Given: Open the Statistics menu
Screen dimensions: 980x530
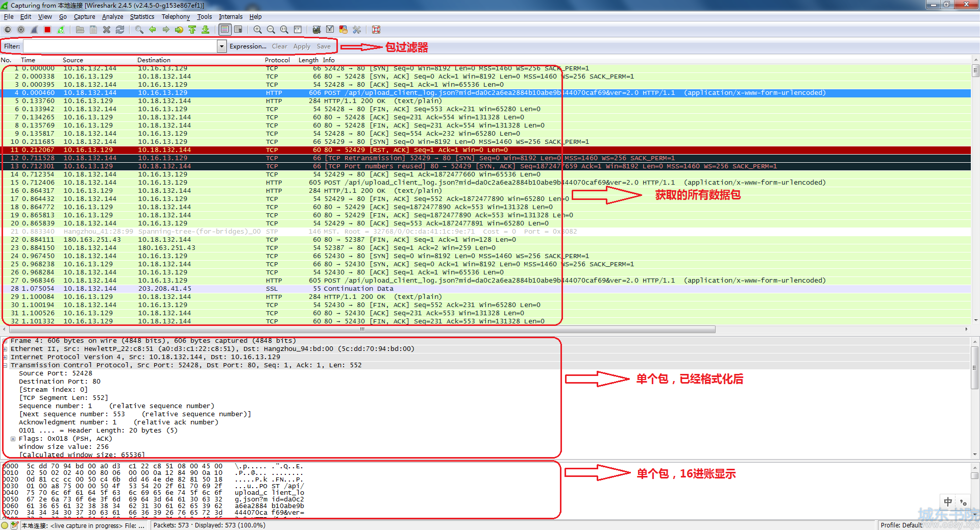Looking at the screenshot, I should coord(142,17).
